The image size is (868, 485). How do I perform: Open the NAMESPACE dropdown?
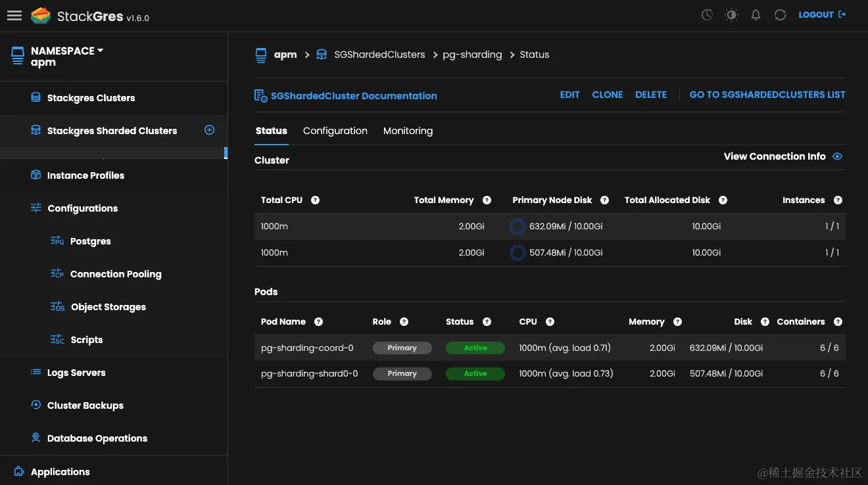point(67,51)
